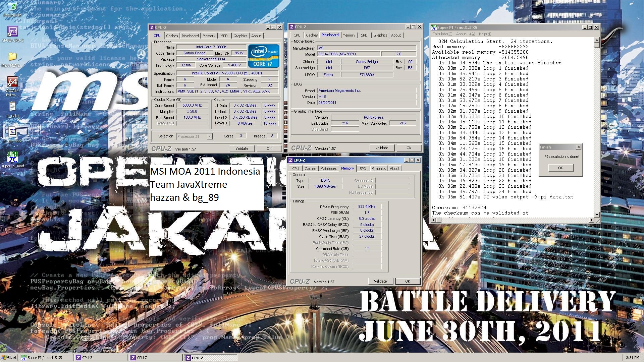Click the Core Speed value field

(x=192, y=106)
